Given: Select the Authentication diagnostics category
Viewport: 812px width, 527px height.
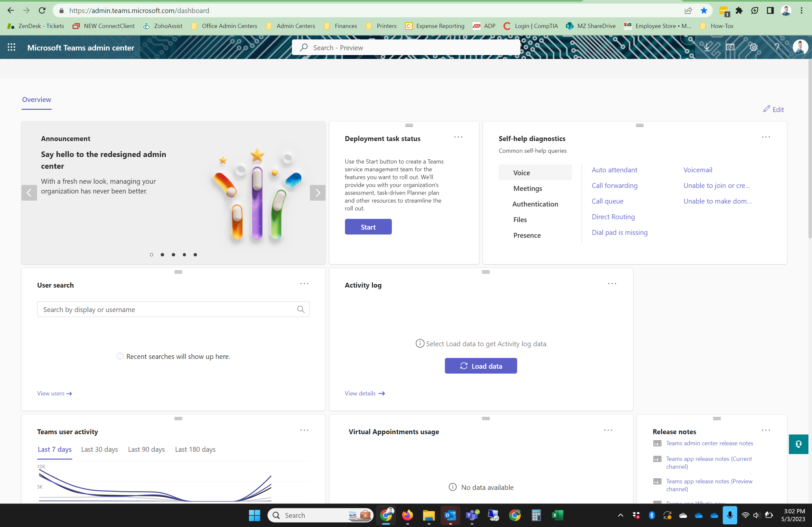Looking at the screenshot, I should pos(535,204).
